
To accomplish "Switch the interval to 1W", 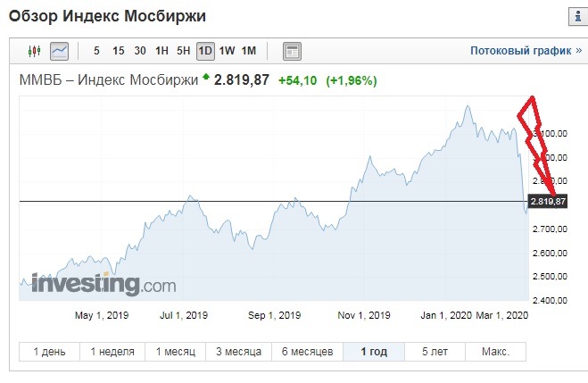I will tap(228, 51).
